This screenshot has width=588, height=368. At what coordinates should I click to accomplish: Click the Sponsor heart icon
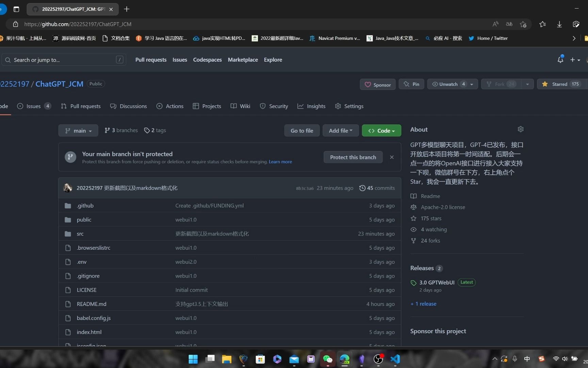click(x=368, y=85)
